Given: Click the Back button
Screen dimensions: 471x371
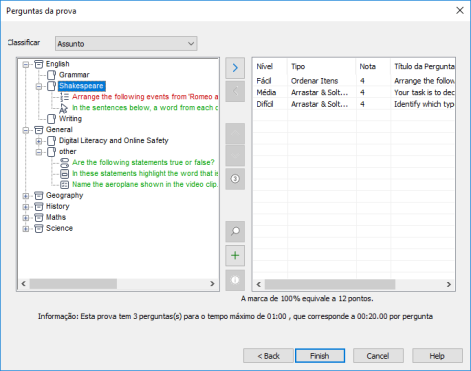Looking at the screenshot, I should (268, 356).
